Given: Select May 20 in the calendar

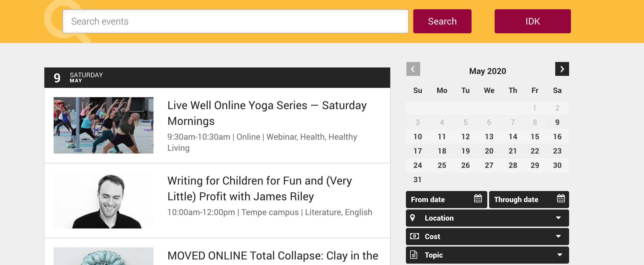Looking at the screenshot, I should (489, 151).
